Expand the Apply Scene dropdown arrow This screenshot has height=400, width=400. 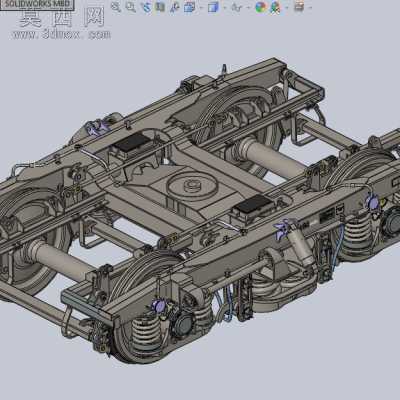(x=287, y=7)
